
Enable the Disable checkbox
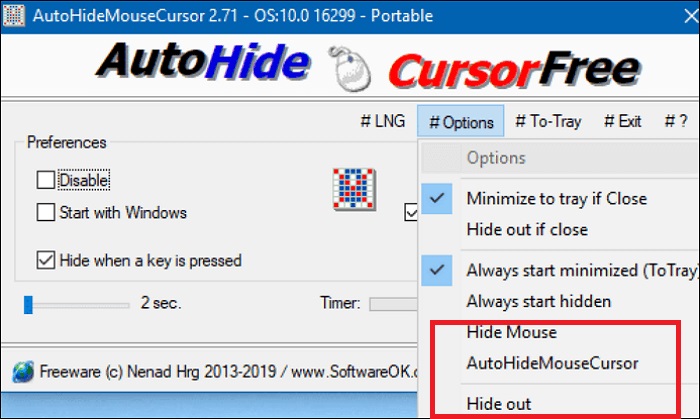pyautogui.click(x=46, y=180)
